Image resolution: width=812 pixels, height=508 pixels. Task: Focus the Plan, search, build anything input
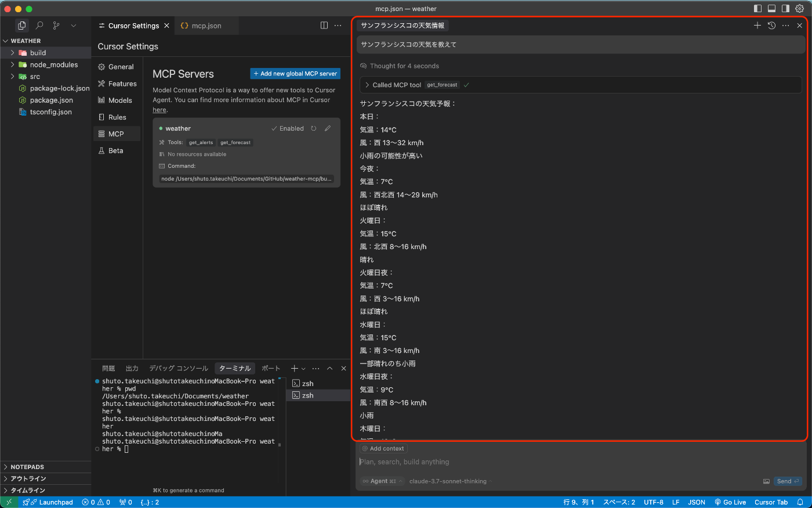coord(581,462)
